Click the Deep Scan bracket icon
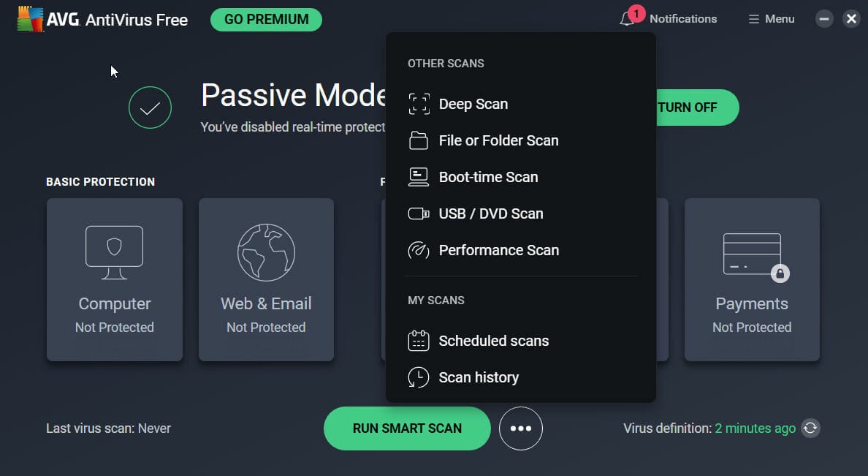 (419, 104)
